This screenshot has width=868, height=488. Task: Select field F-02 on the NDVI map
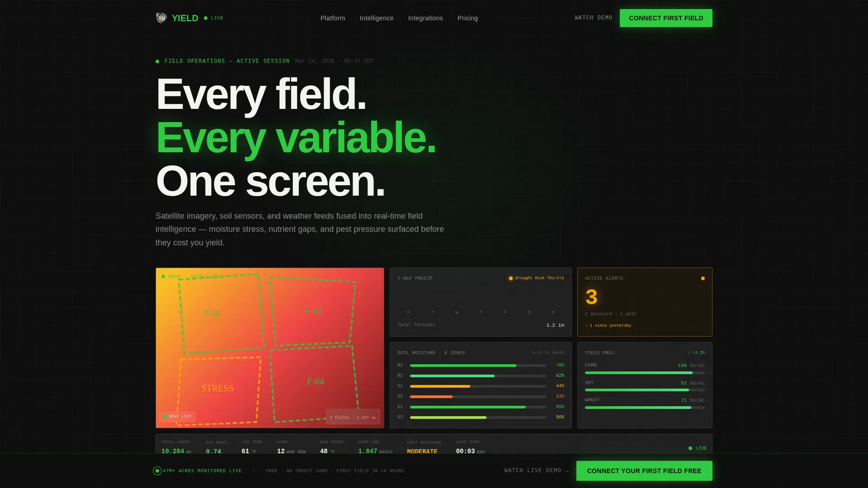tap(313, 311)
